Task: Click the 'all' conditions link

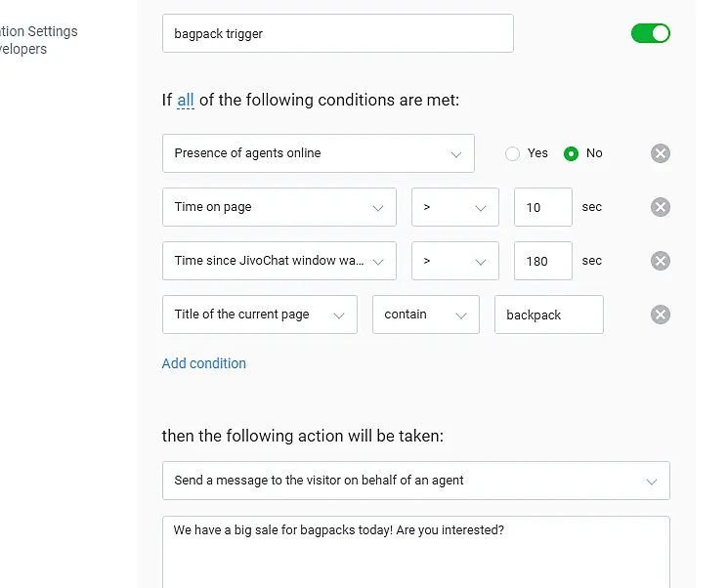Action: point(186,100)
